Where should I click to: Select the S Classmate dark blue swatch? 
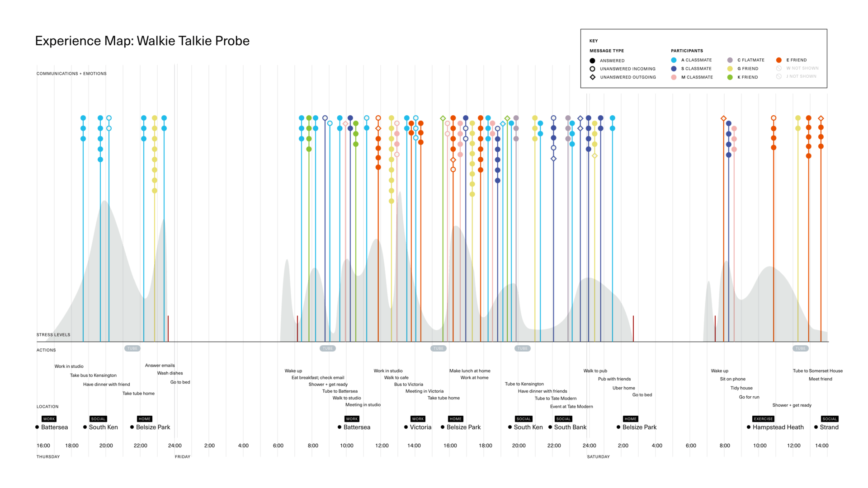point(674,69)
